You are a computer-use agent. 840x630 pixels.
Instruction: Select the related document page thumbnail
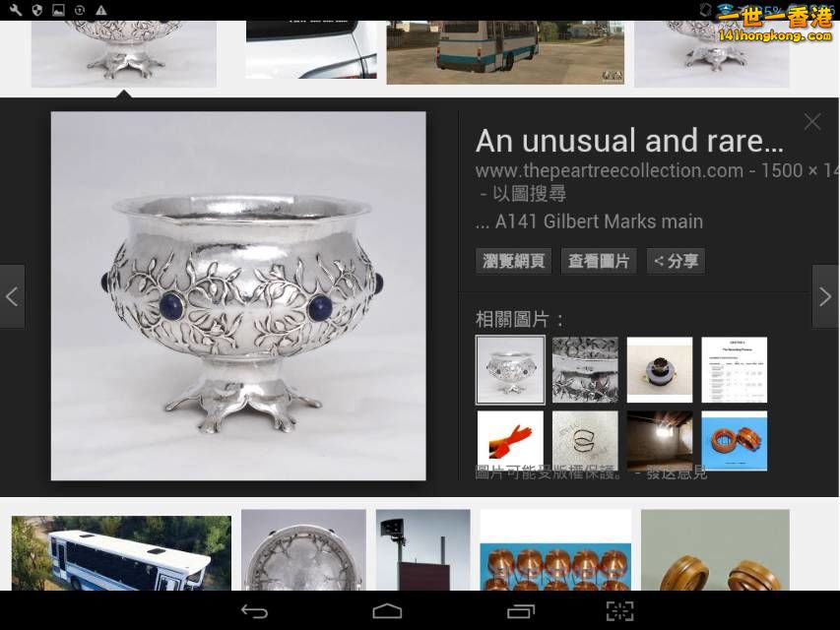click(x=734, y=370)
